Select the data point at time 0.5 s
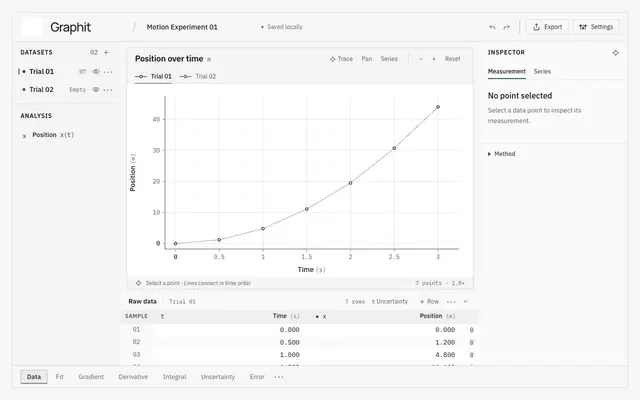The image size is (640, 400). tap(219, 240)
